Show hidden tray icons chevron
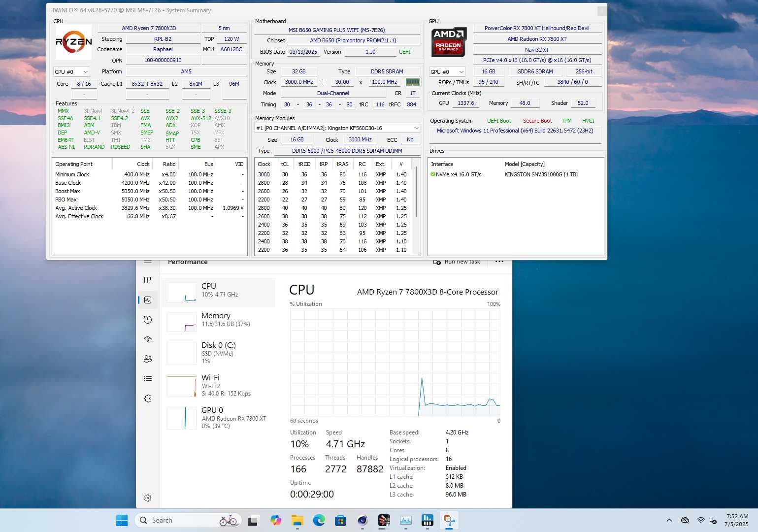 click(x=669, y=520)
